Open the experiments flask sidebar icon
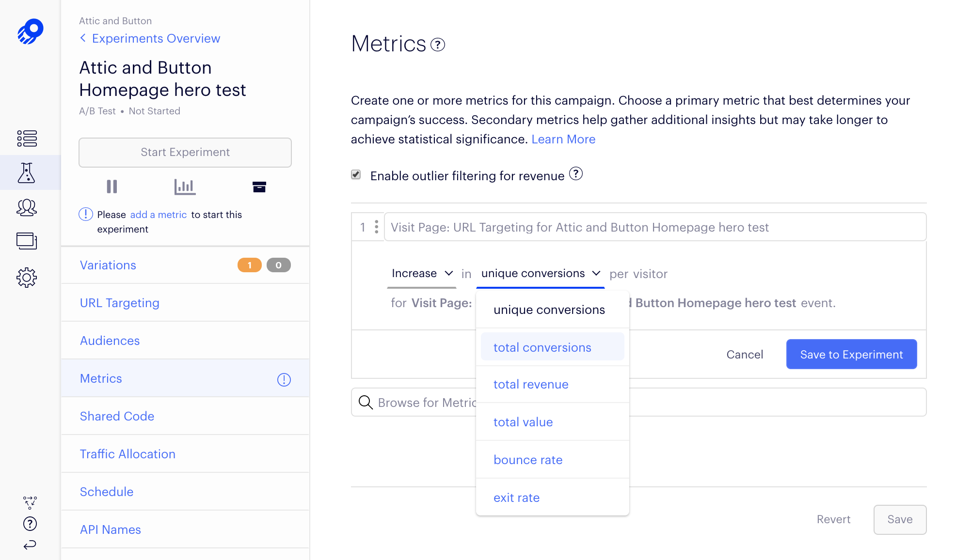The width and height of the screenshot is (956, 560). click(27, 173)
